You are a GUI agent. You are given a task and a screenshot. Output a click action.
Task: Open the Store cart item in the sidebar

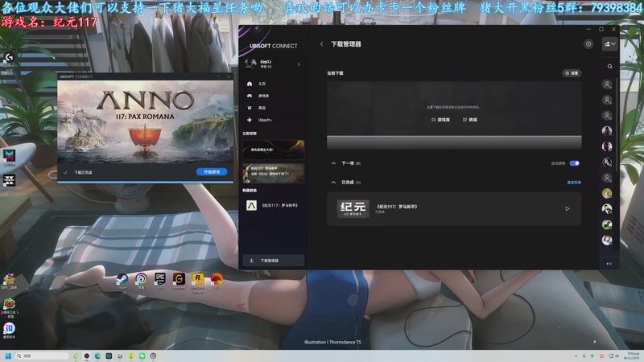point(257,108)
